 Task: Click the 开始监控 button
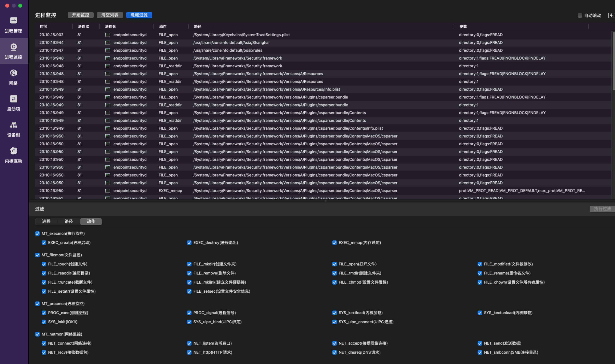point(81,15)
